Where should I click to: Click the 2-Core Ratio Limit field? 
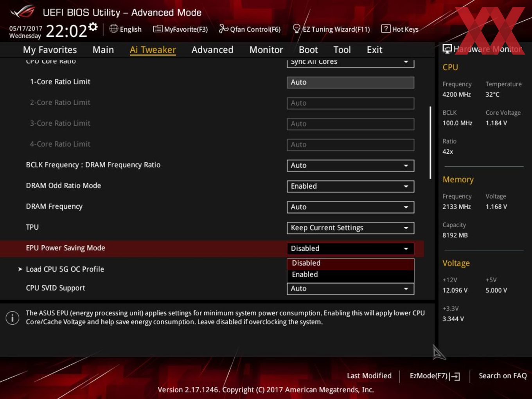(x=350, y=103)
